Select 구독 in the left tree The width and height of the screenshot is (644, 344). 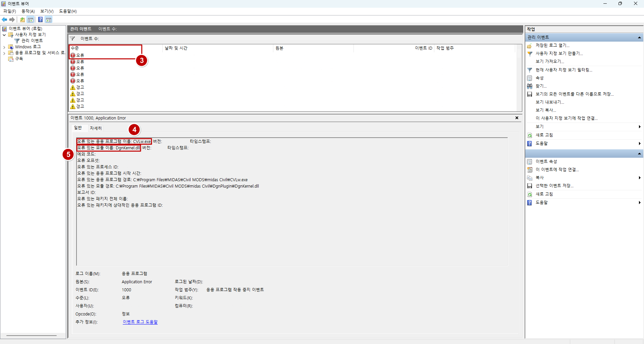[19, 59]
